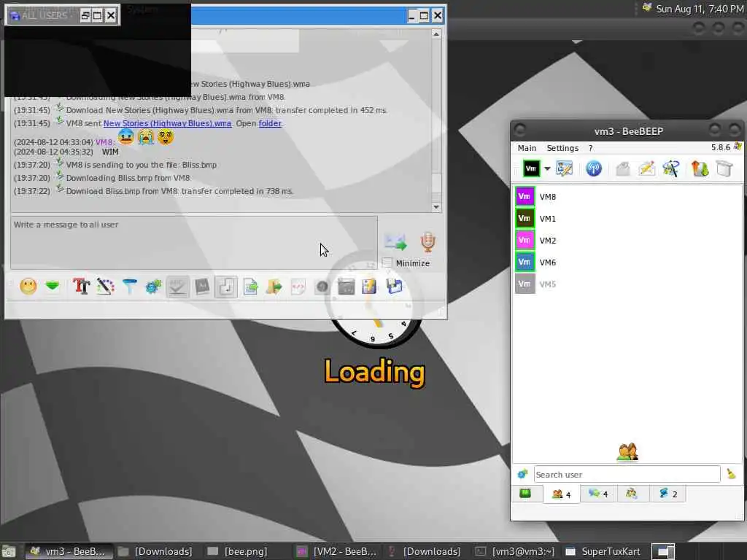Click the green down-arrow icon in chat toolbar
The image size is (747, 560).
click(x=53, y=286)
